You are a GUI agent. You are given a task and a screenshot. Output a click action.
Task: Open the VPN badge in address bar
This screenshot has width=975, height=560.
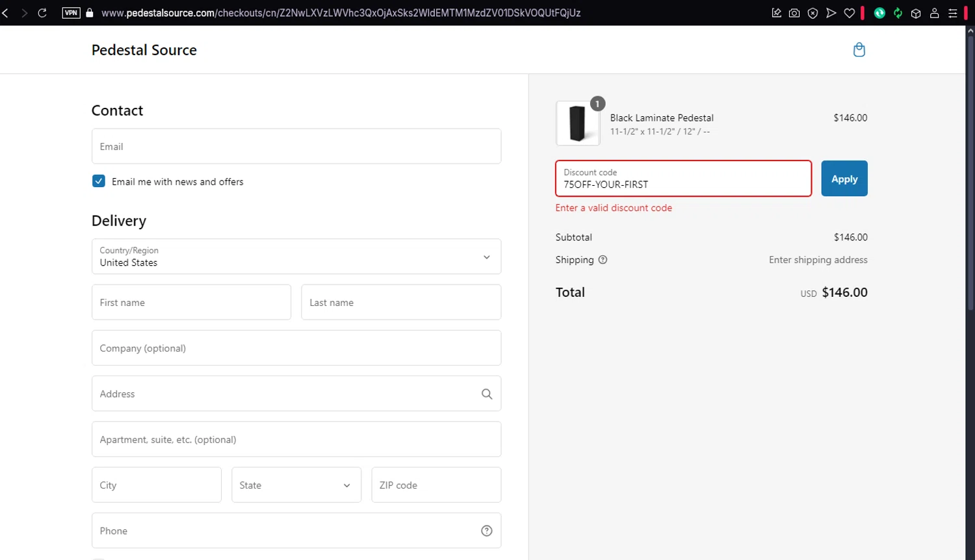pyautogui.click(x=71, y=13)
